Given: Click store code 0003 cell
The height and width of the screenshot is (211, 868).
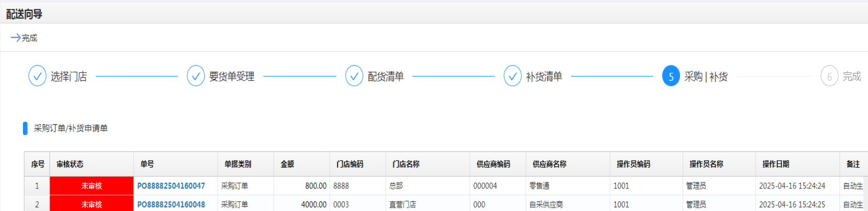Looking at the screenshot, I should (x=358, y=203).
